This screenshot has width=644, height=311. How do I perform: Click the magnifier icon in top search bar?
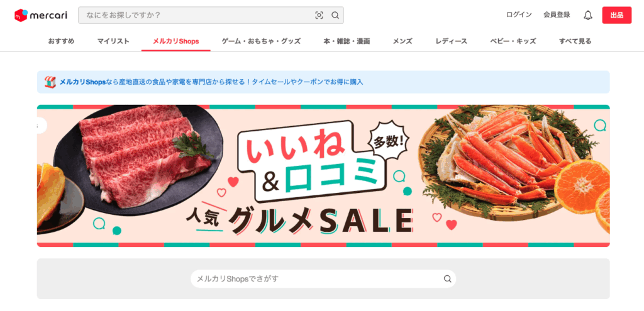(x=335, y=15)
